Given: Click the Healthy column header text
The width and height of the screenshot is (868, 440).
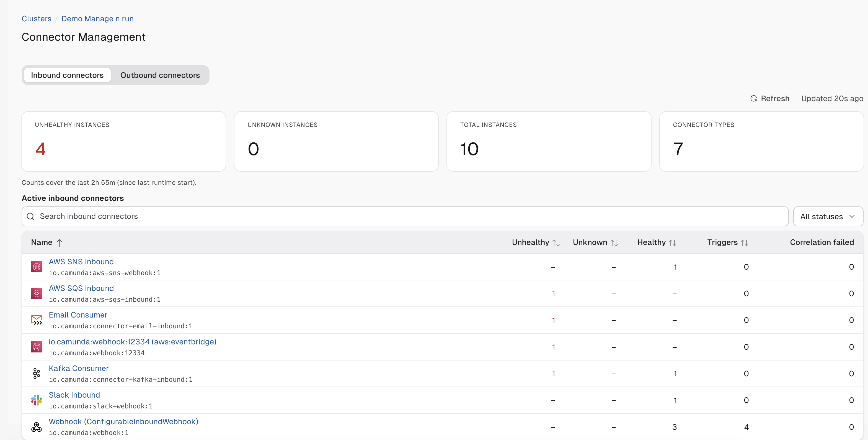Looking at the screenshot, I should point(651,242).
